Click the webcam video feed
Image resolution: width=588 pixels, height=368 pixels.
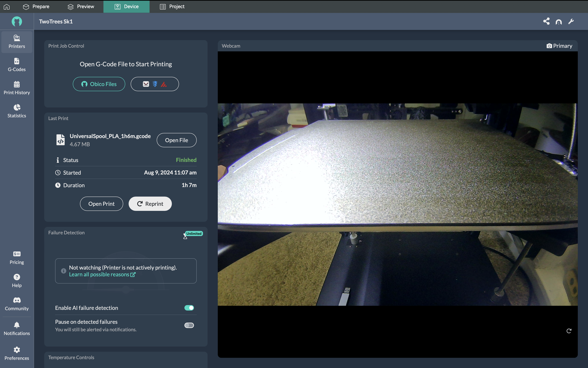click(x=397, y=204)
